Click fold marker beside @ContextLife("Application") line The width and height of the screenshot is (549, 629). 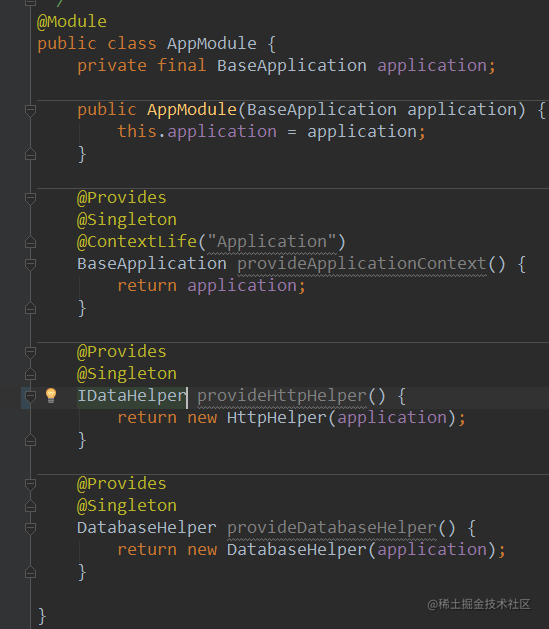pyautogui.click(x=30, y=242)
